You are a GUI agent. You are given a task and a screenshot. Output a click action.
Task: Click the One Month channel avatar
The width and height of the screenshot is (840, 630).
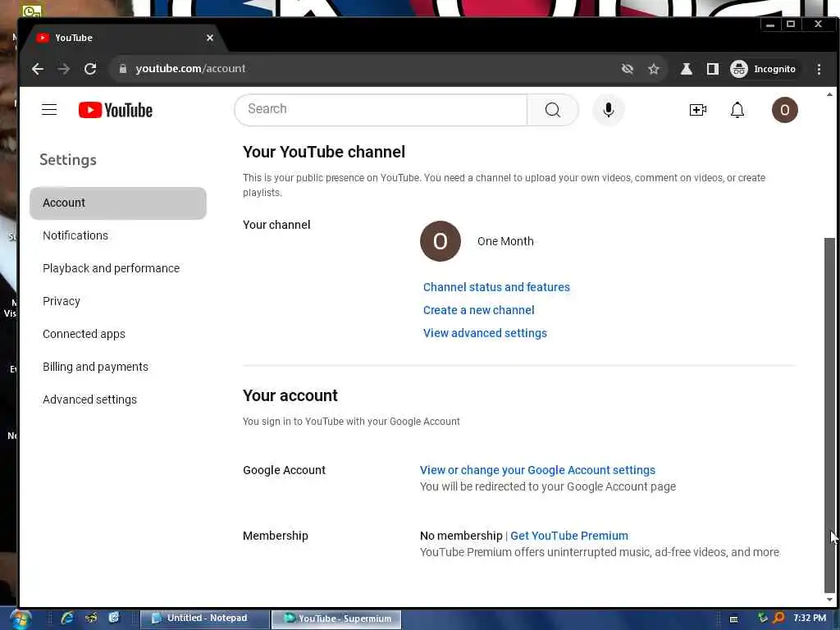(440, 241)
